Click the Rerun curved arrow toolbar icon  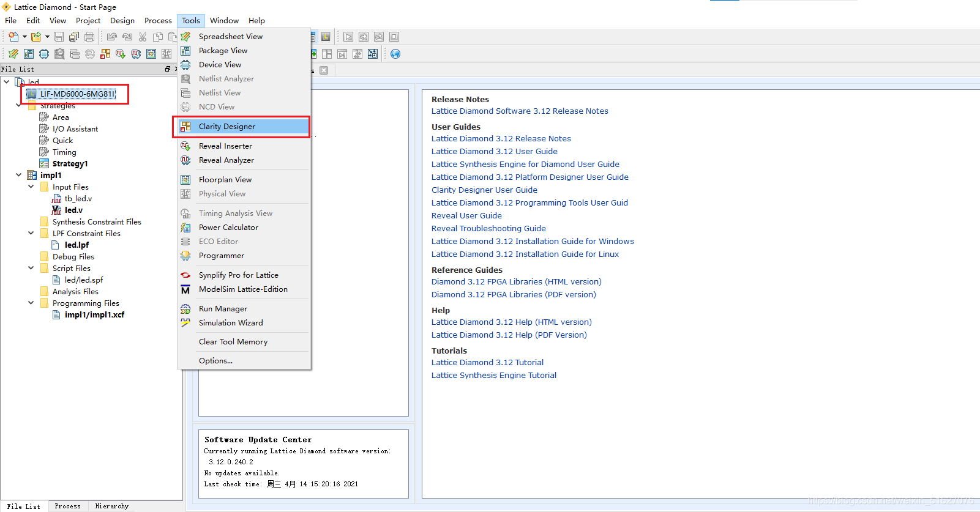(x=379, y=37)
